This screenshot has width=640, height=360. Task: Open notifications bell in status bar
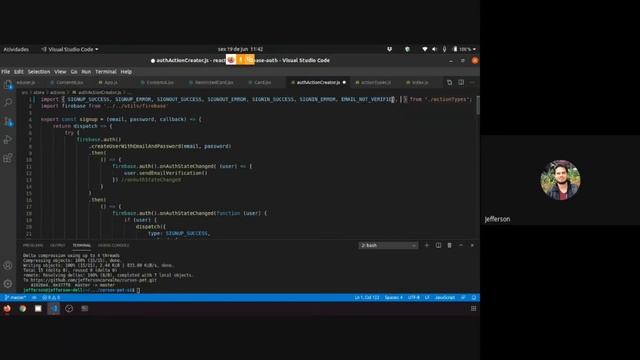(x=473, y=298)
